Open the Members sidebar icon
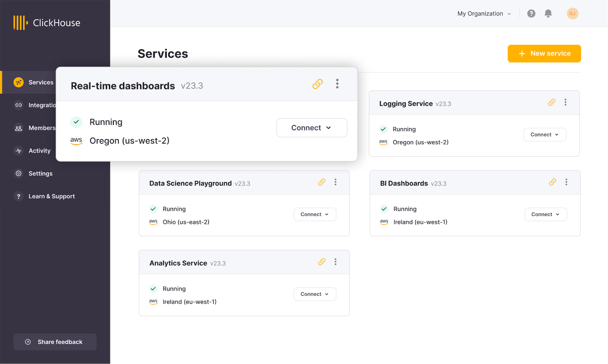 19,128
